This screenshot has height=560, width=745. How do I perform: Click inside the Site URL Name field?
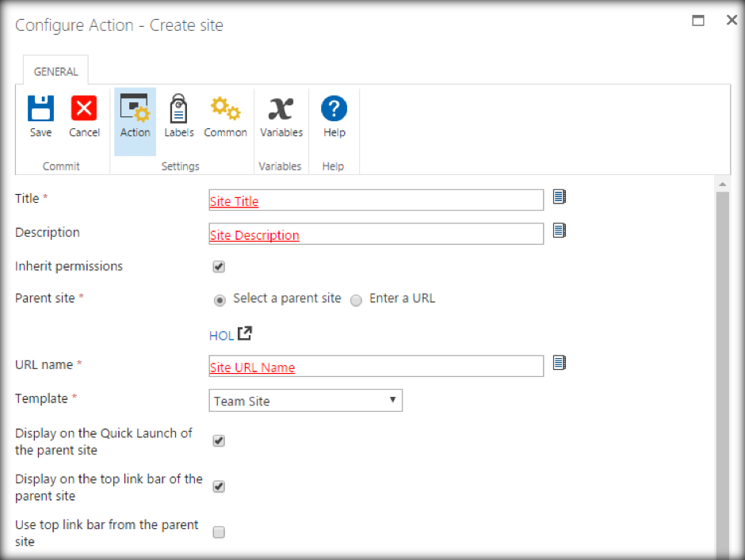(x=376, y=367)
